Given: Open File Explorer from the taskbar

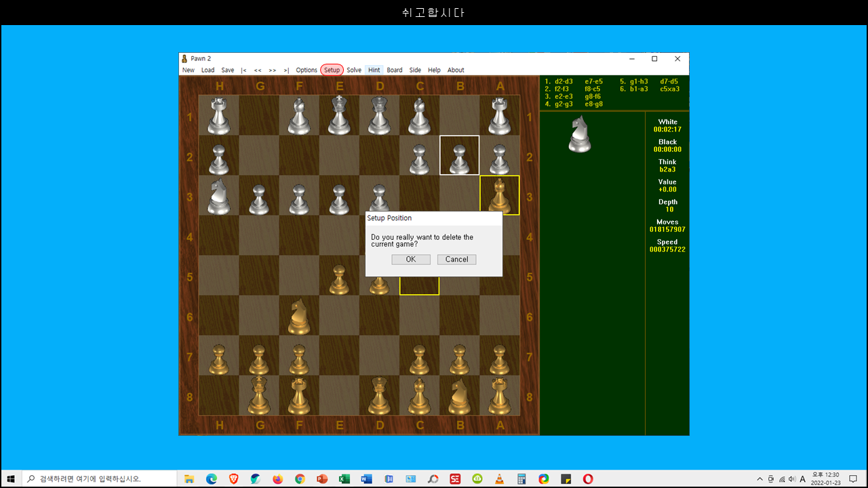Looking at the screenshot, I should tap(189, 479).
